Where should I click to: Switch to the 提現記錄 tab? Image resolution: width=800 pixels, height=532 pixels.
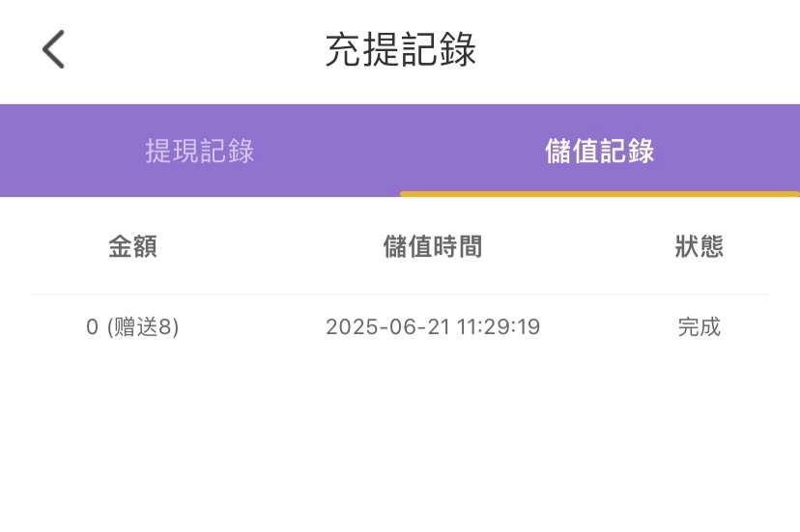tap(199, 151)
